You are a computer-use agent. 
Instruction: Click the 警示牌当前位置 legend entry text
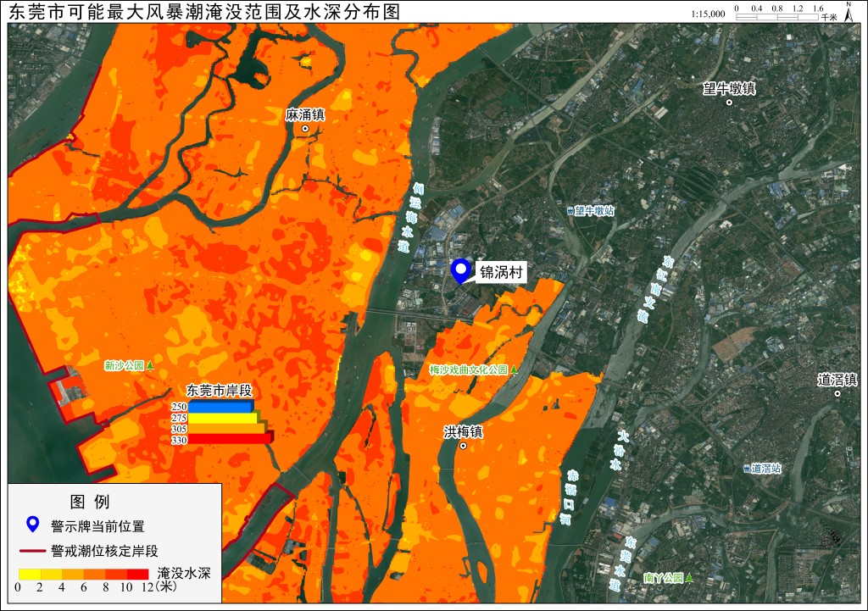point(97,525)
